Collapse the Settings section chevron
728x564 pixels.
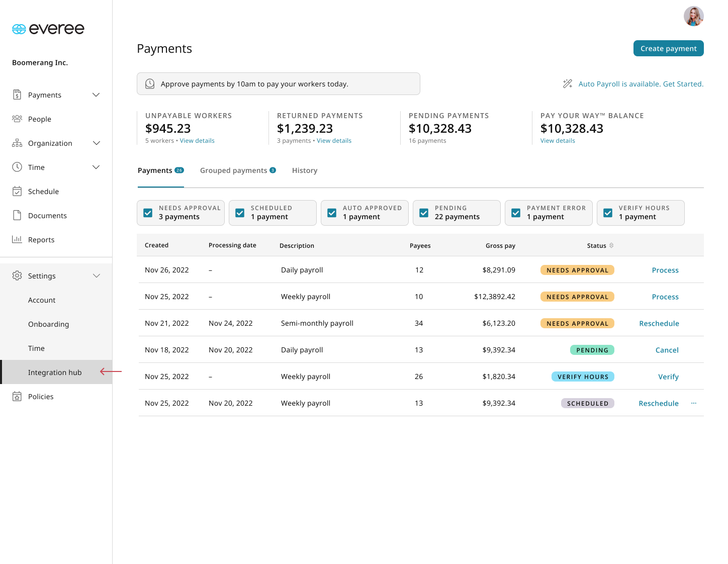[96, 276]
